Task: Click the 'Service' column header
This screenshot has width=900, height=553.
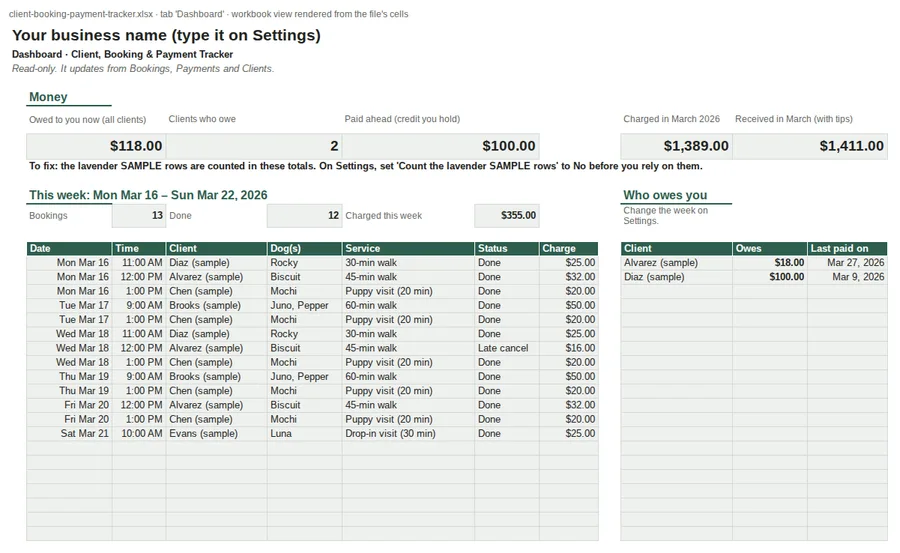Action: (x=408, y=249)
